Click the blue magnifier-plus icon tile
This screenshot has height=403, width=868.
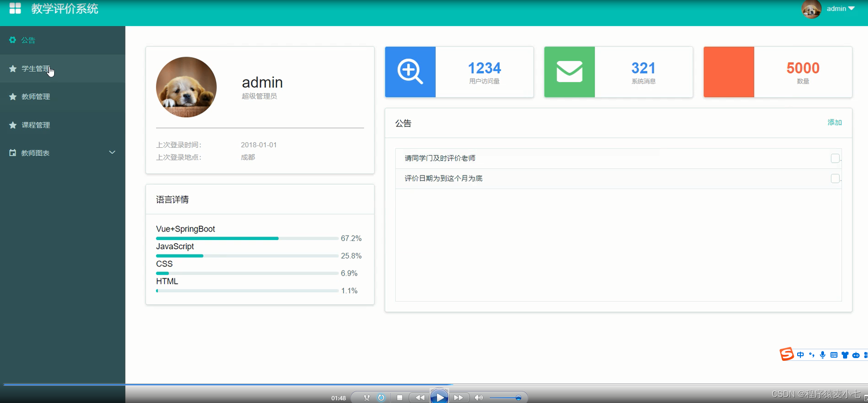point(410,72)
